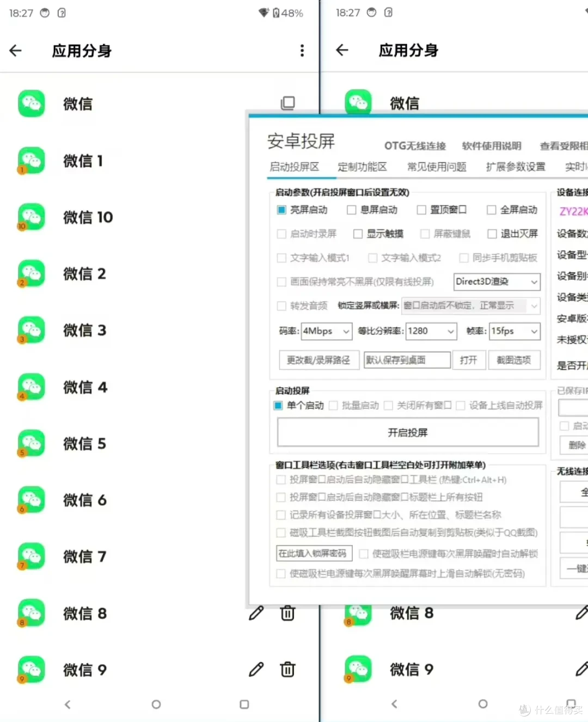Open 微信 9 icon in right screen

click(358, 669)
